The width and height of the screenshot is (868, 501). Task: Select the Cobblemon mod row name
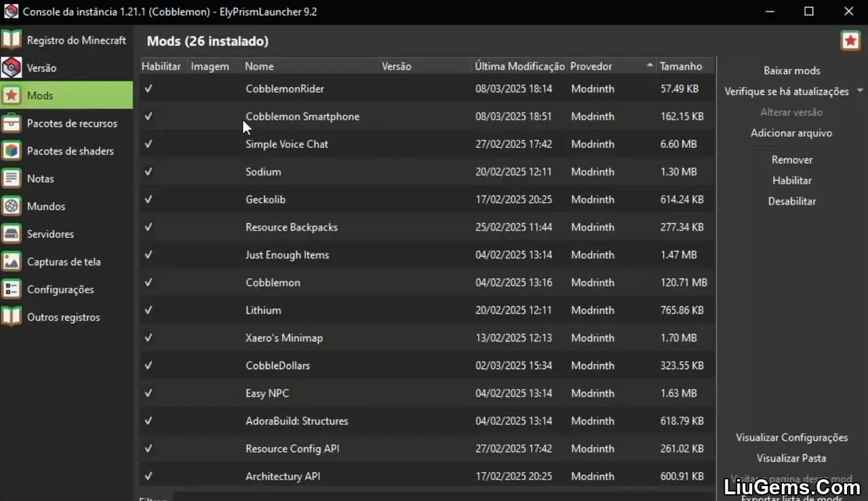[273, 283]
